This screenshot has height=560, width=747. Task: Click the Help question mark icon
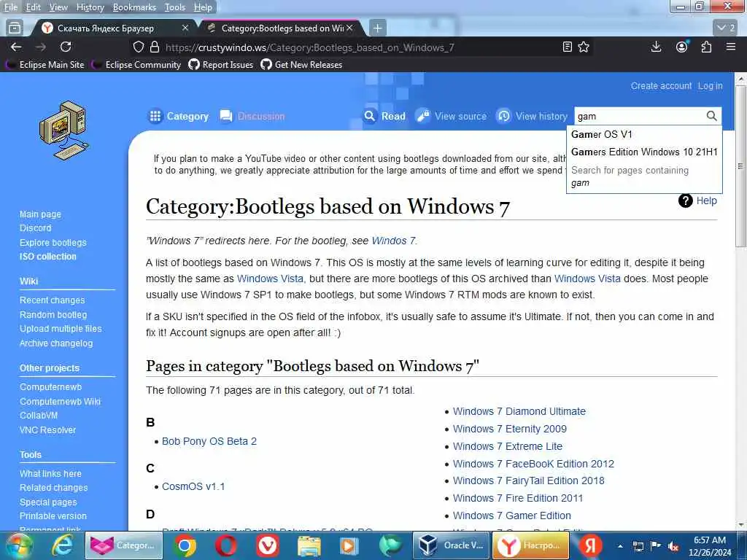tap(685, 201)
